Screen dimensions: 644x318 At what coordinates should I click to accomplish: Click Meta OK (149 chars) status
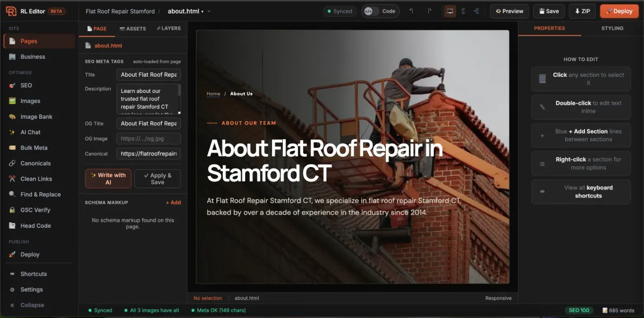218,310
